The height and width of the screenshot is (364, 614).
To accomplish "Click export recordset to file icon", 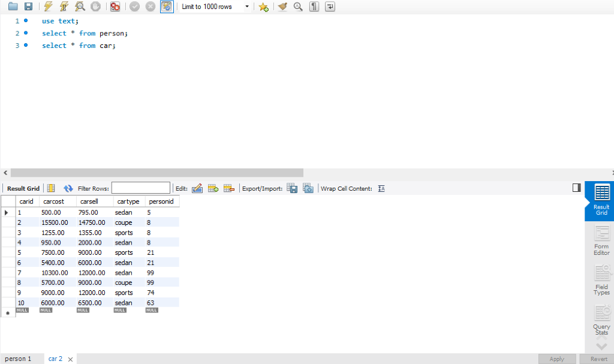I will pos(292,188).
